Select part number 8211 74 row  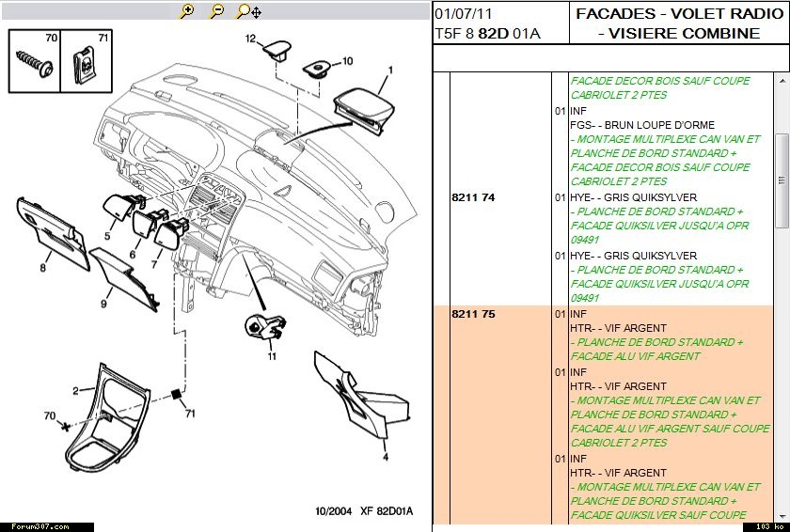(x=473, y=197)
